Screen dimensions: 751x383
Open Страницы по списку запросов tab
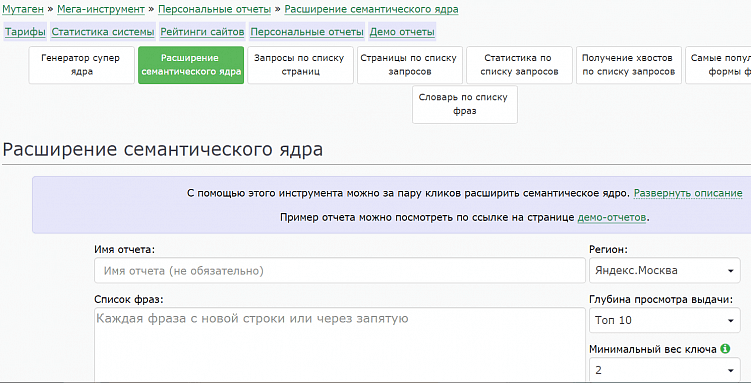click(410, 65)
